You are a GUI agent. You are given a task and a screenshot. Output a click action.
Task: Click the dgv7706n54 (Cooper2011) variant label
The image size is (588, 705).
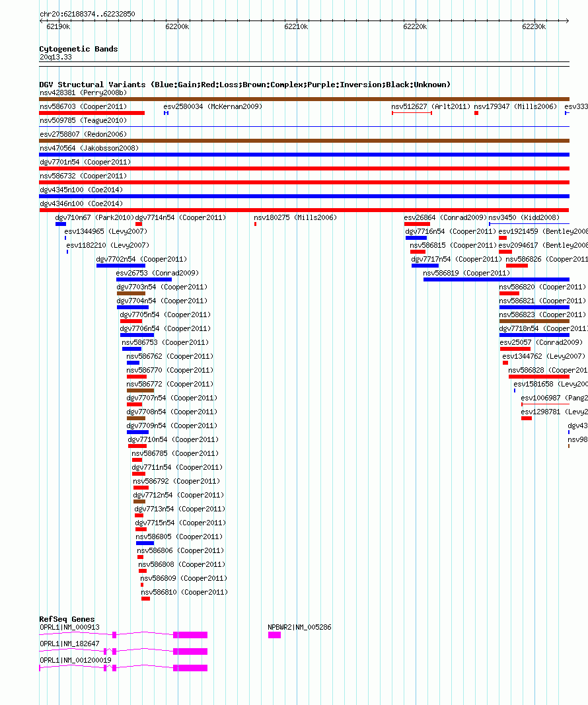click(165, 329)
